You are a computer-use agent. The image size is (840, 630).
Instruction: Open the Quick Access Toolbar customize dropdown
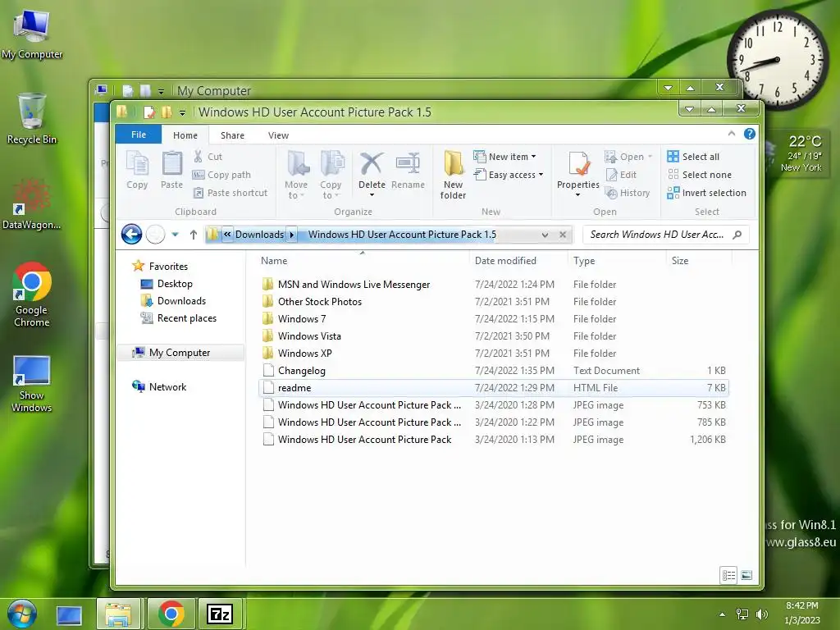[x=182, y=112]
